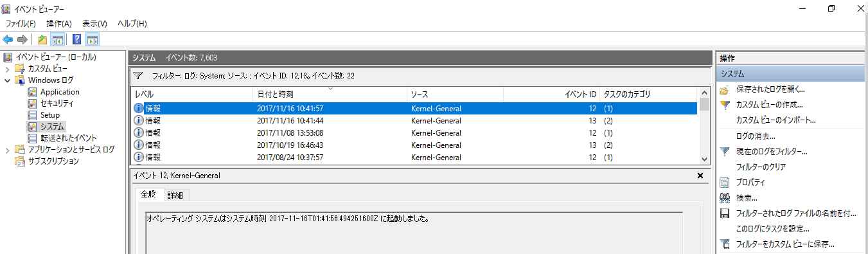Open カスタム ビューの作成 action
This screenshot has height=254, width=868.
coord(770,104)
